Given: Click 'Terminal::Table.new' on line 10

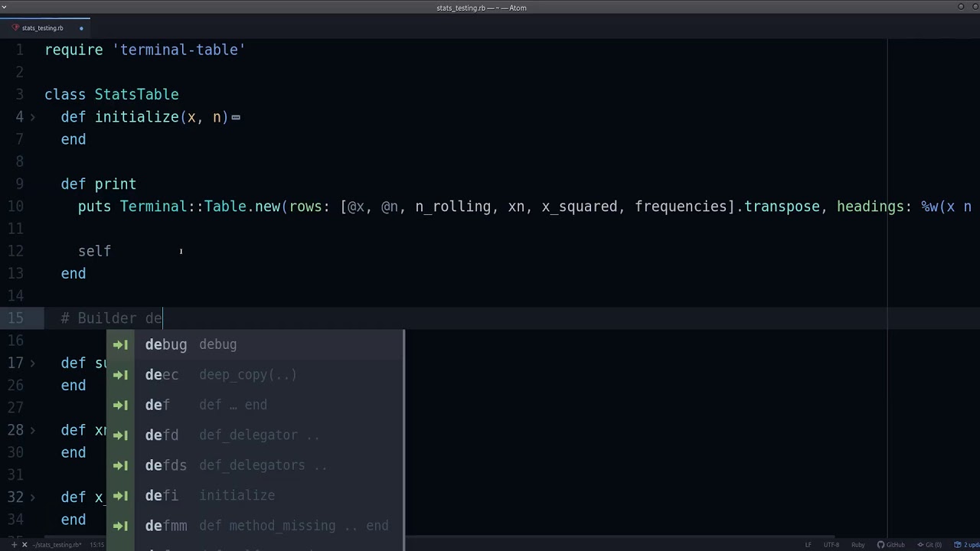Looking at the screenshot, I should click(x=200, y=207).
